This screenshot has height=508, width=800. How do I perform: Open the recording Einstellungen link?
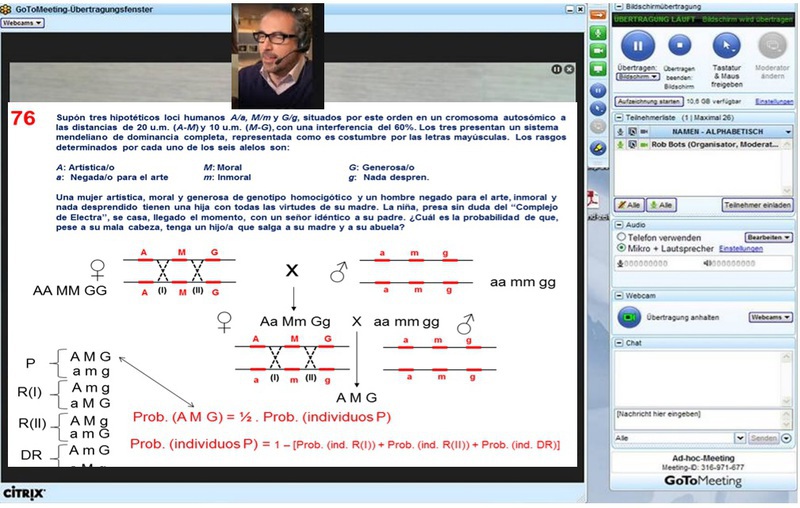coord(773,101)
